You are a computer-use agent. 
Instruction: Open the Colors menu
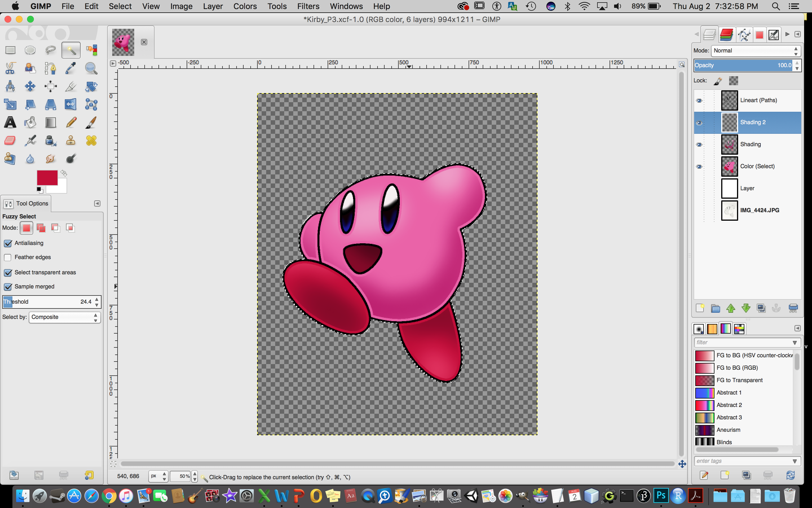click(245, 6)
